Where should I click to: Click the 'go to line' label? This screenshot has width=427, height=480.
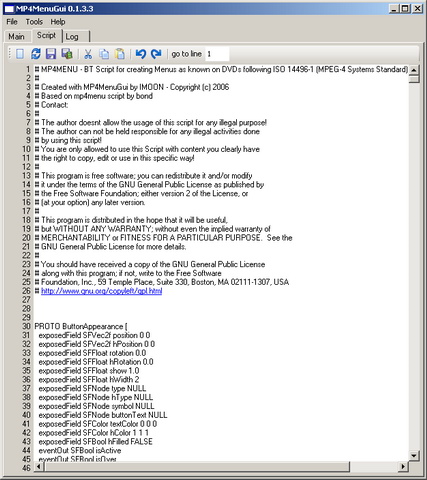point(186,54)
